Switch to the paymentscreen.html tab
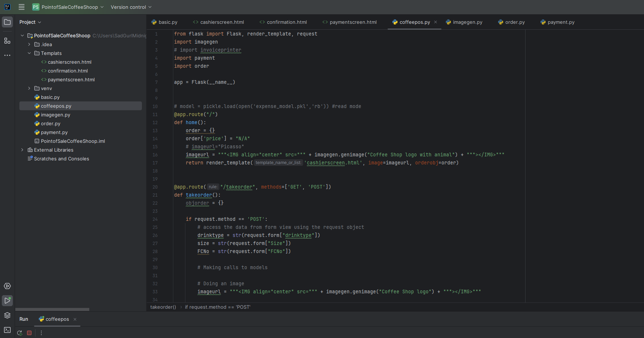This screenshot has height=338, width=644. point(353,22)
